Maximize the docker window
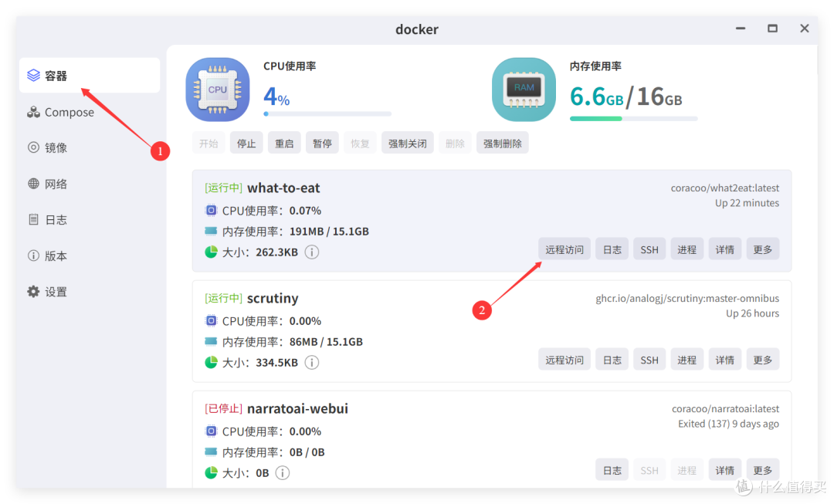This screenshot has width=834, height=504. tap(772, 29)
